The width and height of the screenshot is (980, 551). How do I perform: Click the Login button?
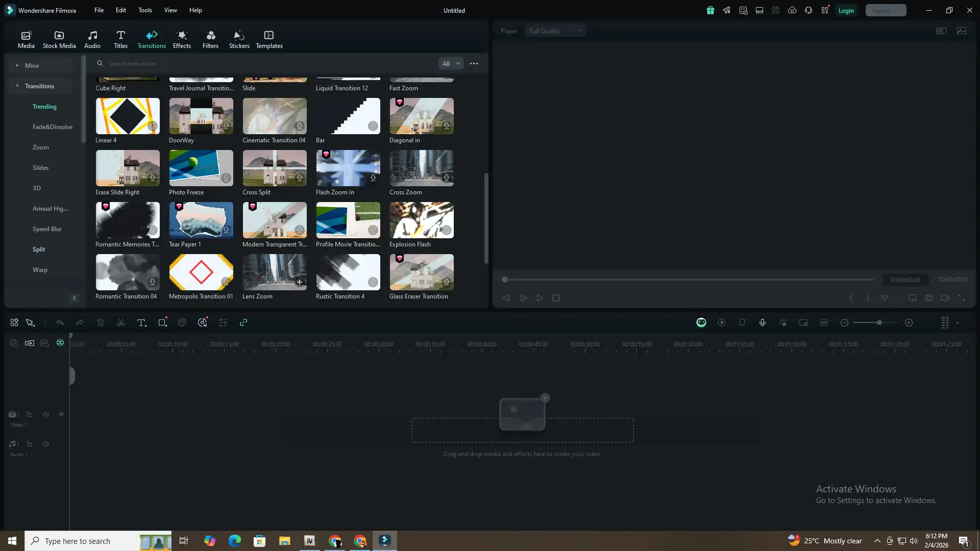pyautogui.click(x=846, y=10)
